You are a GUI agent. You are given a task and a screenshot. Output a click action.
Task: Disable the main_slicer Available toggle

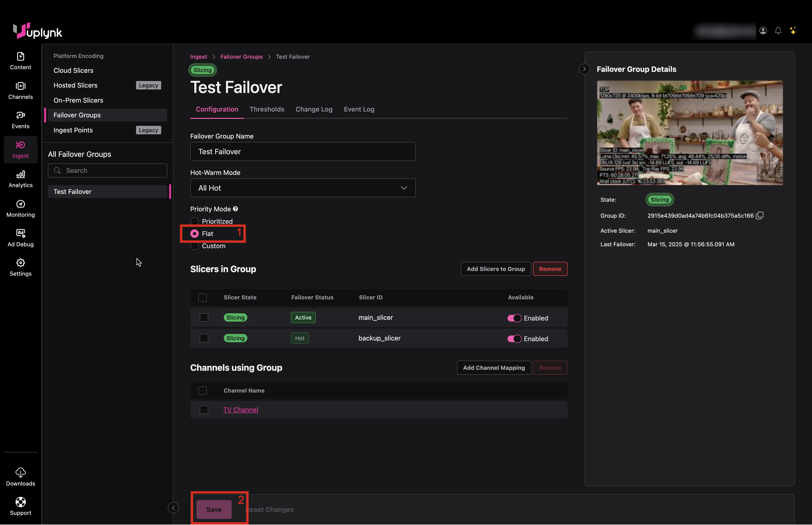(x=514, y=318)
